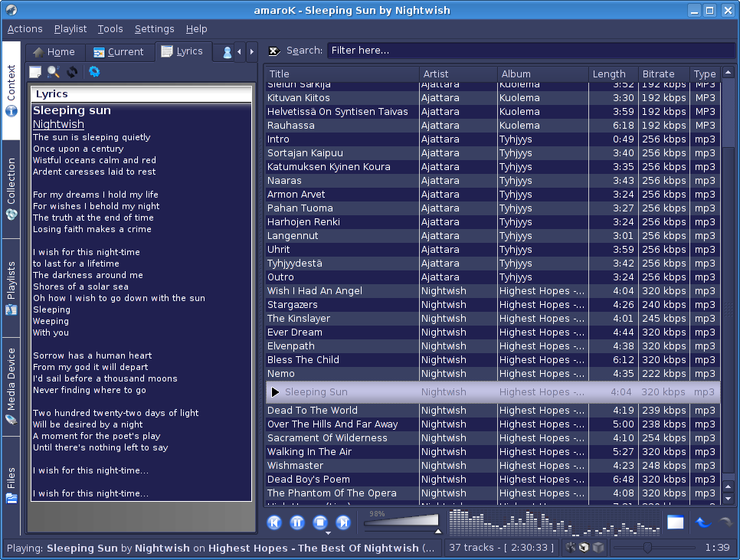Follow the Nightwish link in lyrics
This screenshot has height=560, width=740.
click(58, 124)
